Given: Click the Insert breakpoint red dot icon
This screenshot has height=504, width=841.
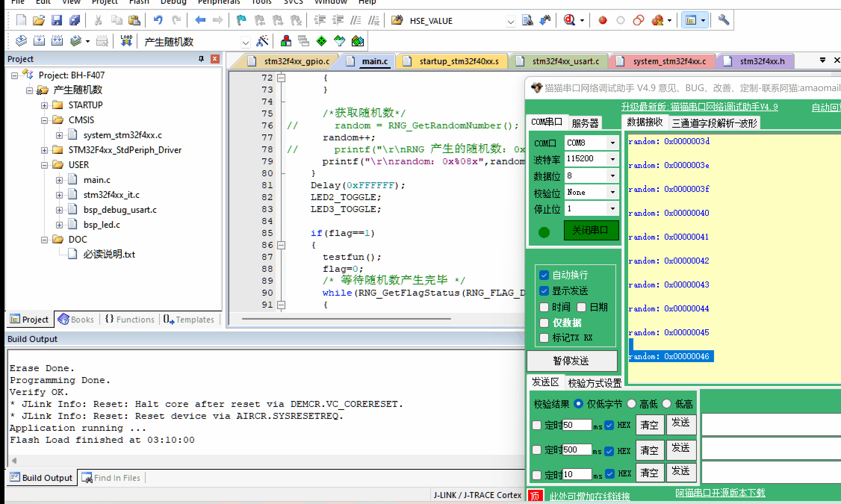Looking at the screenshot, I should click(602, 20).
